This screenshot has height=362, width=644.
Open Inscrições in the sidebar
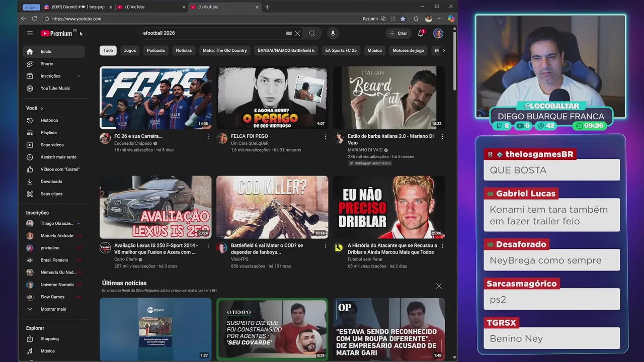pos(54,76)
